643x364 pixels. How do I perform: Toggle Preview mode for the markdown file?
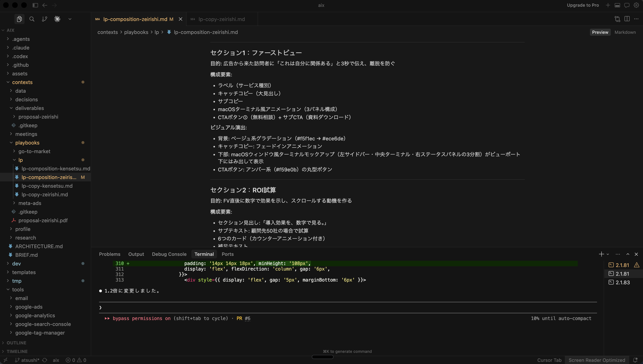pos(600,32)
